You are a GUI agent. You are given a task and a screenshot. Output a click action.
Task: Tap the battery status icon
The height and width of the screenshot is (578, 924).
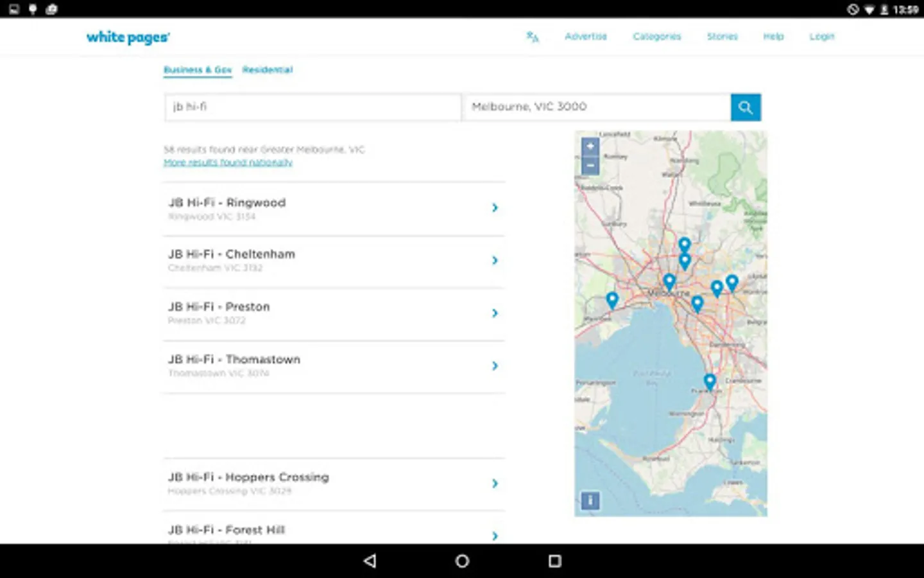click(884, 9)
